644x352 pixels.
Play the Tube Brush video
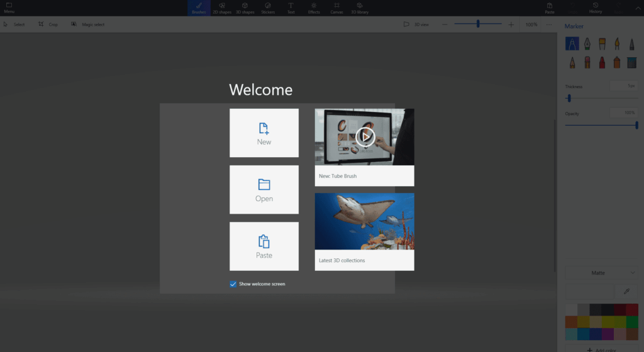tap(365, 136)
